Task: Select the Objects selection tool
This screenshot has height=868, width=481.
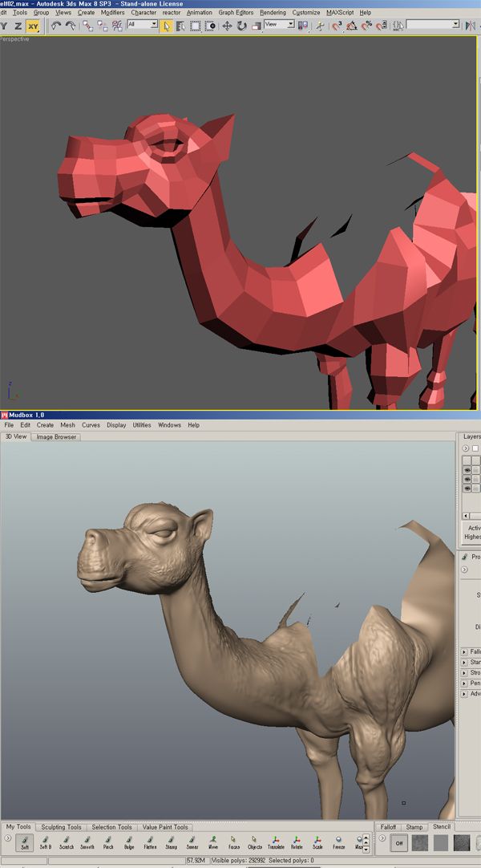Action: [254, 842]
